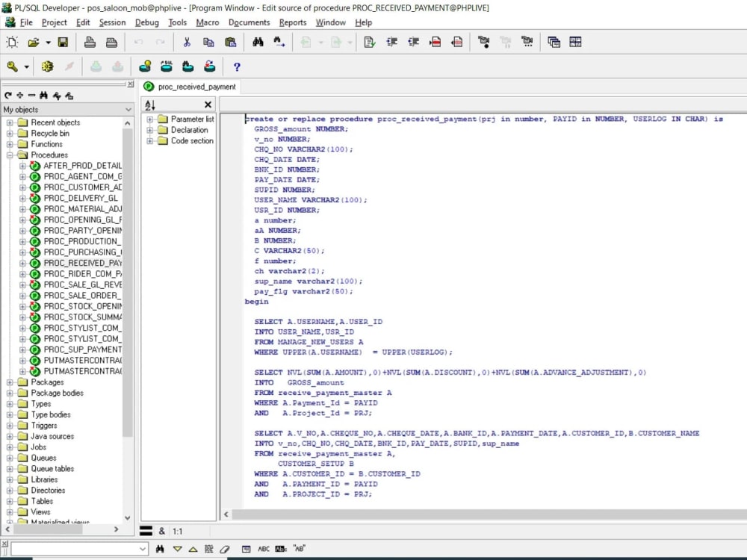Click the search text combo box at bottom
The height and width of the screenshot is (560, 747).
click(x=80, y=549)
